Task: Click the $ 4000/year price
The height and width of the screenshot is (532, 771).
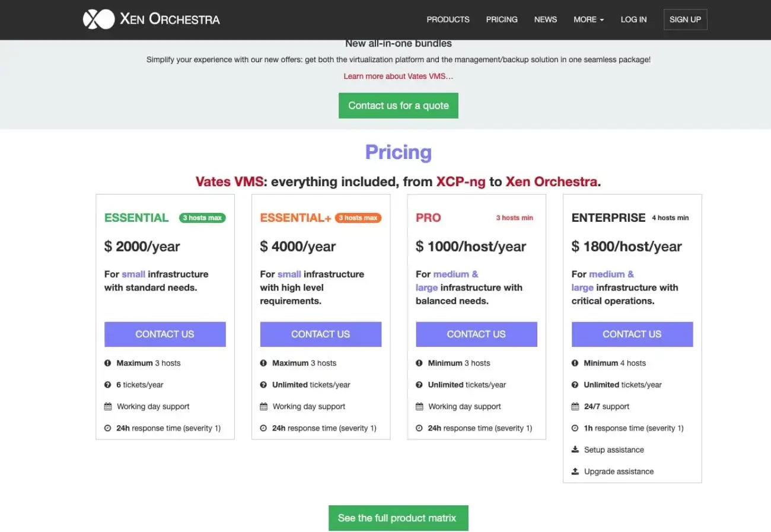Action: [x=298, y=247]
